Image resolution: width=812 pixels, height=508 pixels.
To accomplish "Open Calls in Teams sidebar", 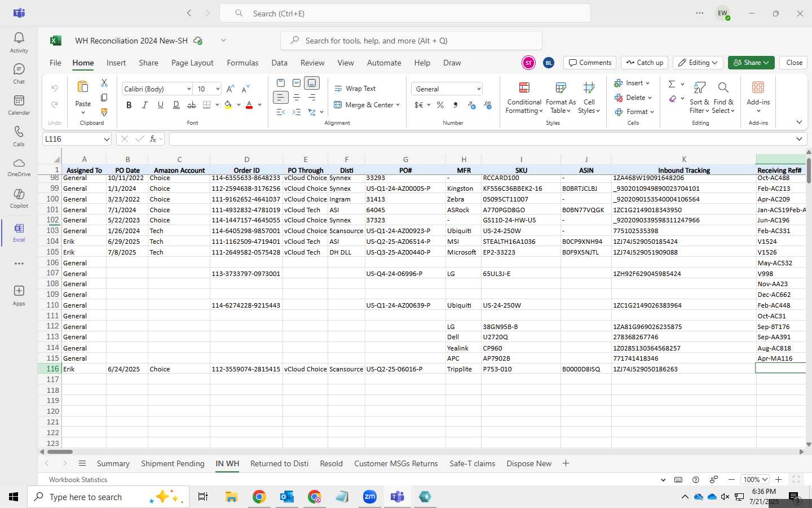I will (19, 136).
